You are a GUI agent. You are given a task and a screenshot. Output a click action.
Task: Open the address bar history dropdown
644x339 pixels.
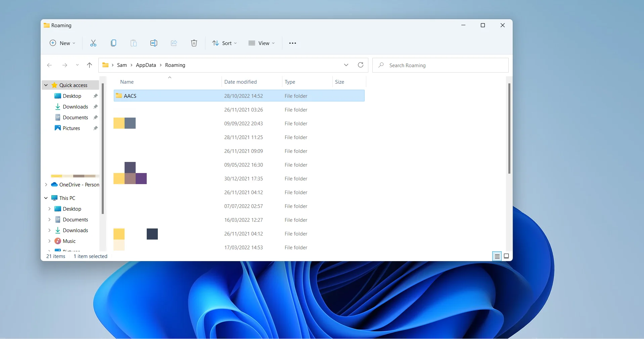(346, 65)
